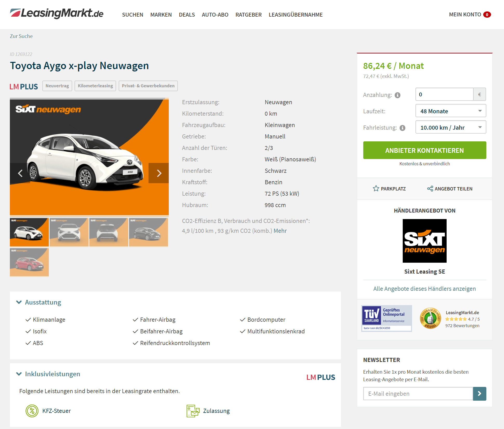Click the Toyota Aygo x-play Neuwagen title
Image resolution: width=504 pixels, height=429 pixels.
coord(79,66)
